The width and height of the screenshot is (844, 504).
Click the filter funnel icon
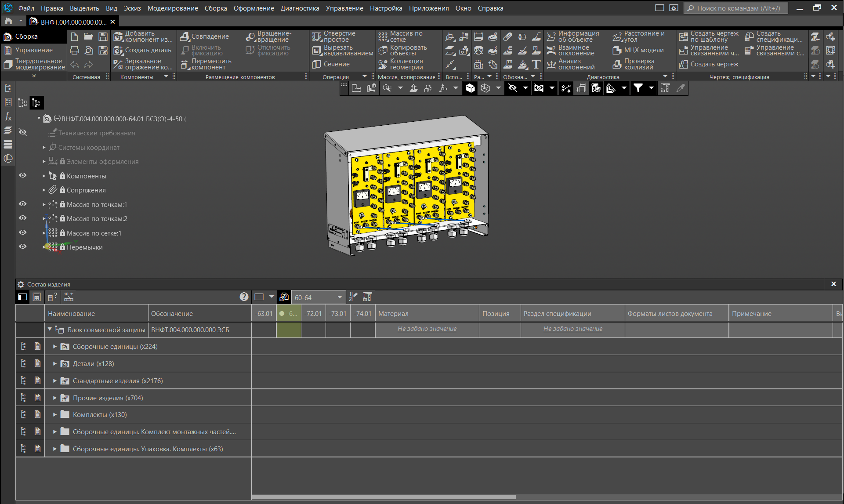[x=638, y=88]
